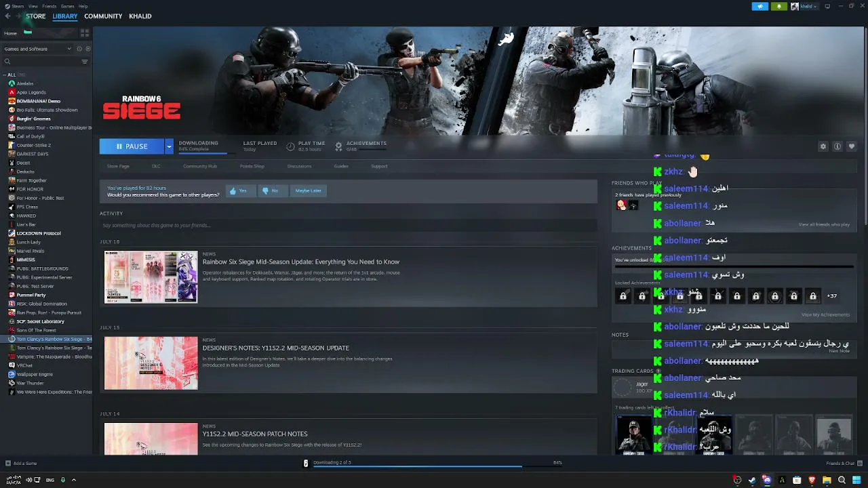Image resolution: width=868 pixels, height=488 pixels.
Task: Open the announcements megaphone button
Action: tap(760, 6)
